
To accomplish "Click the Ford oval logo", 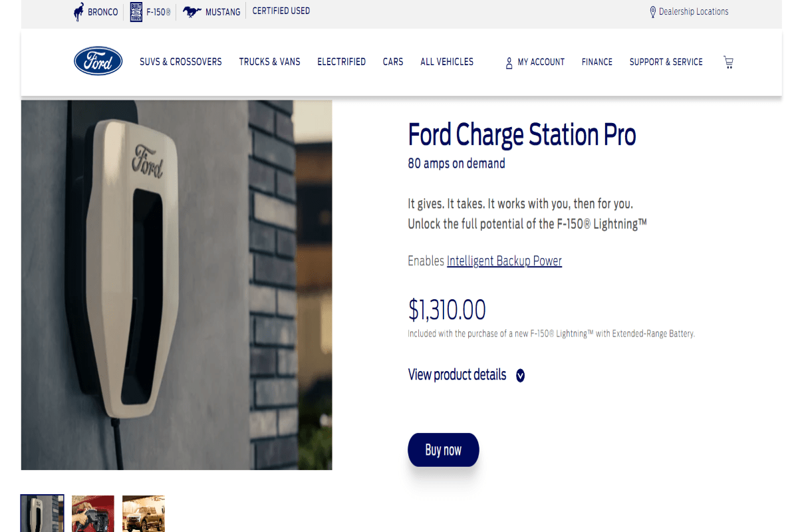I will point(98,61).
